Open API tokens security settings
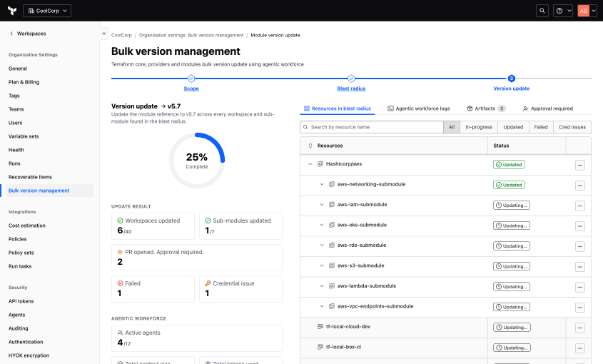 pos(21,301)
